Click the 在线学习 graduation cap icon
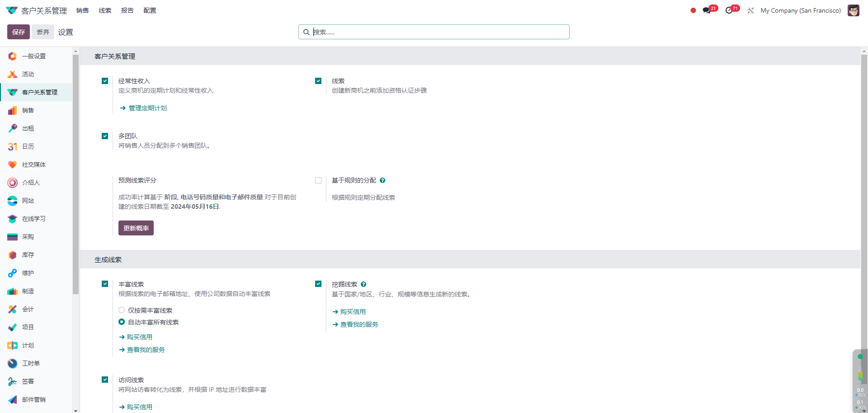 tap(13, 219)
